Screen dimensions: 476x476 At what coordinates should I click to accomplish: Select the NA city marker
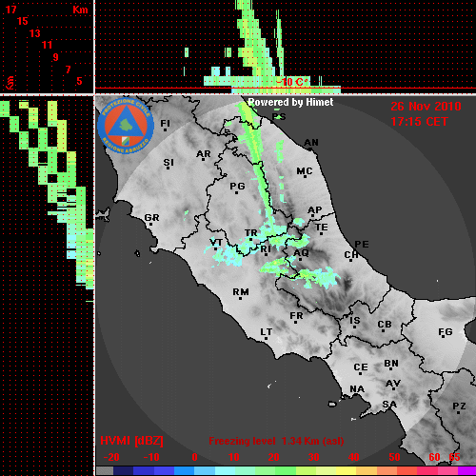(x=356, y=395)
